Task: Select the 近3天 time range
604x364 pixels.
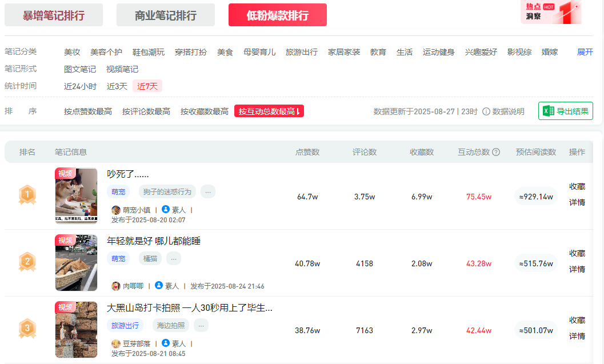Action: (x=117, y=86)
